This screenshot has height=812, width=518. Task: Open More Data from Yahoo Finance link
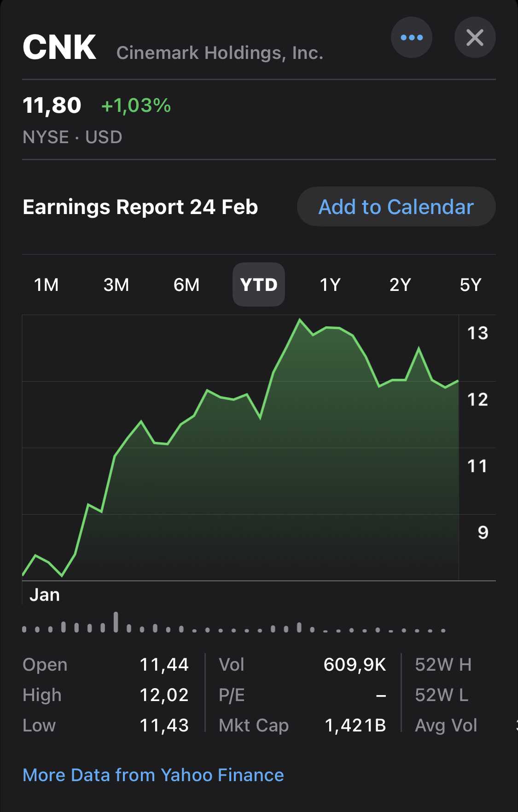point(153,775)
